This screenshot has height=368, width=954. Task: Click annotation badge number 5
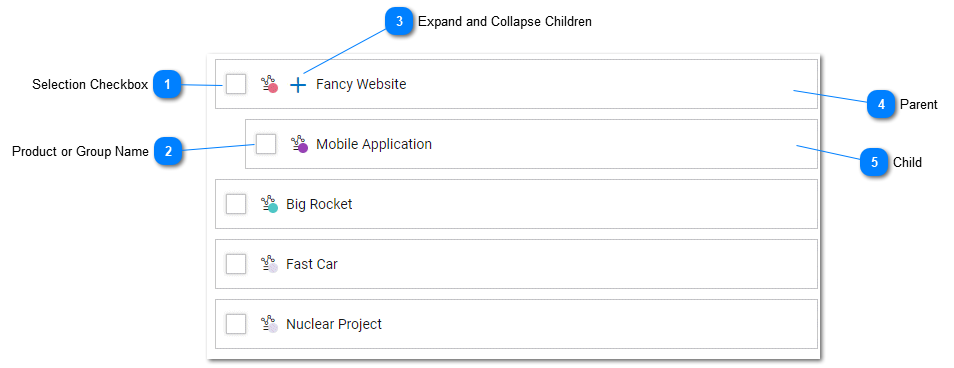coord(874,162)
